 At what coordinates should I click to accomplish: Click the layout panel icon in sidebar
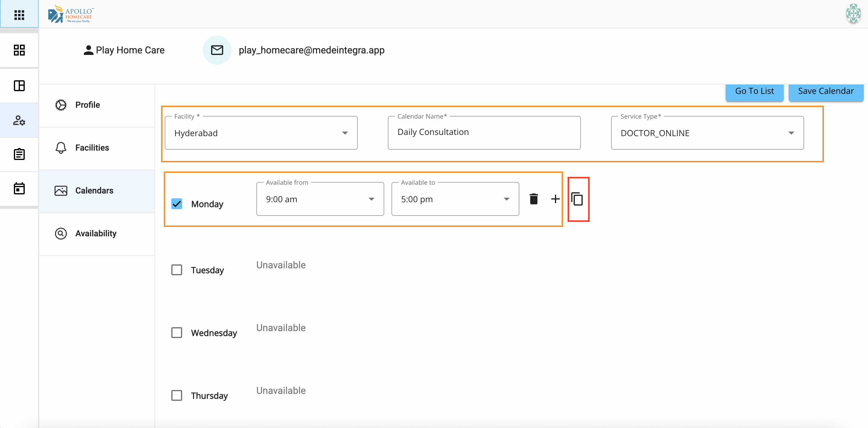click(19, 86)
